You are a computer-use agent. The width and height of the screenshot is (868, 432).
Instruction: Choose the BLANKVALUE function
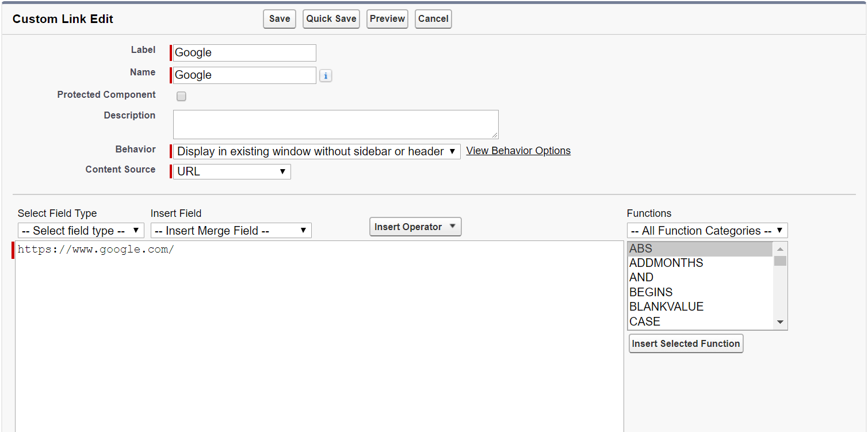pyautogui.click(x=666, y=307)
